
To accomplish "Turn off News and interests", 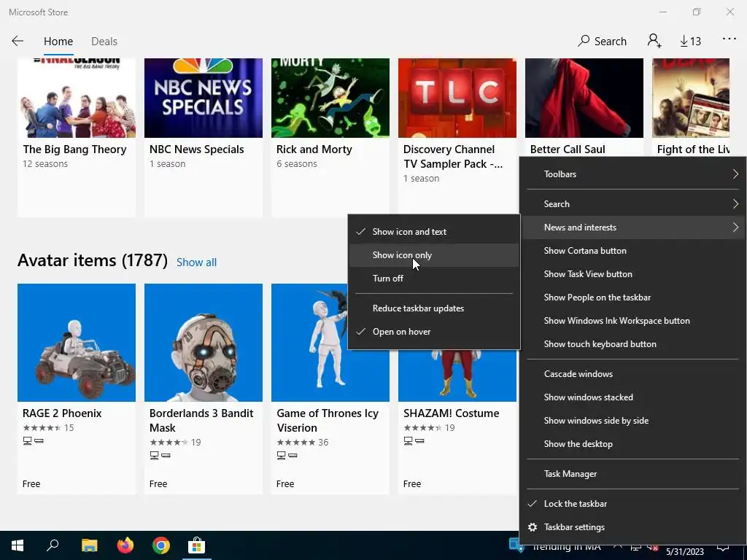I will coord(434,279).
